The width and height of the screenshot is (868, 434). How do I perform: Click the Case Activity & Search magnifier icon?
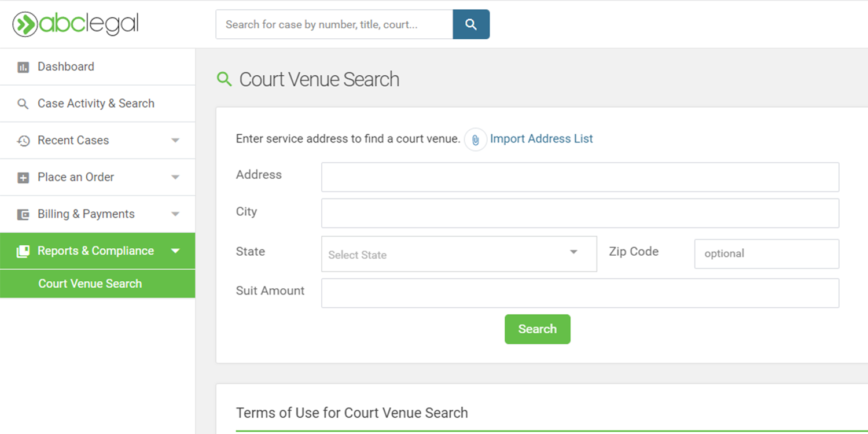tap(23, 104)
